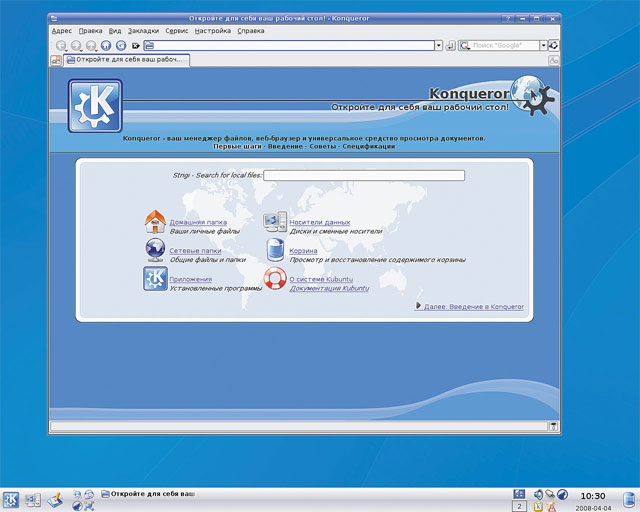The height and width of the screenshot is (512, 640).
Task: Go back with the Back arrow button
Action: 61,45
